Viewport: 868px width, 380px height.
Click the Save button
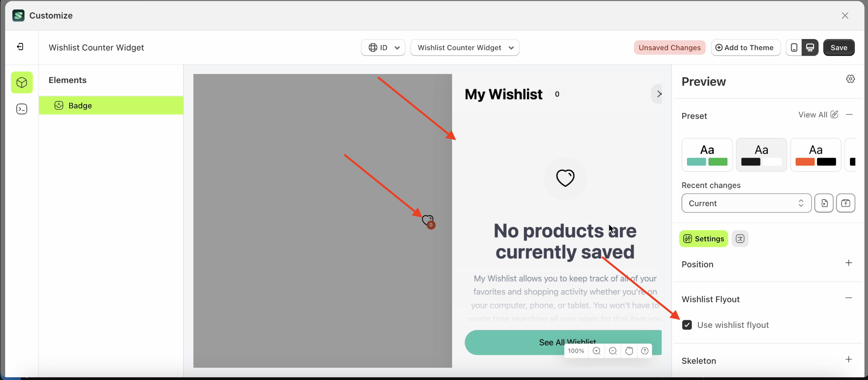coord(839,47)
